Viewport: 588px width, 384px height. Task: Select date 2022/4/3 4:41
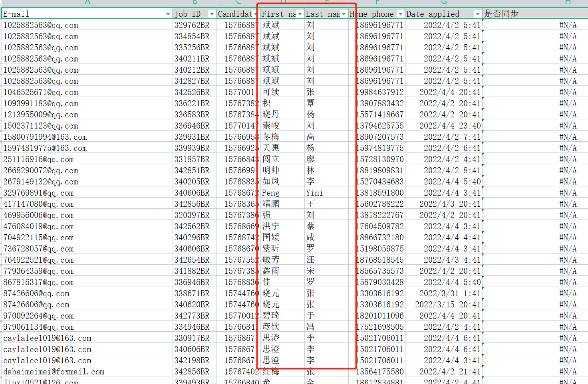point(452,260)
